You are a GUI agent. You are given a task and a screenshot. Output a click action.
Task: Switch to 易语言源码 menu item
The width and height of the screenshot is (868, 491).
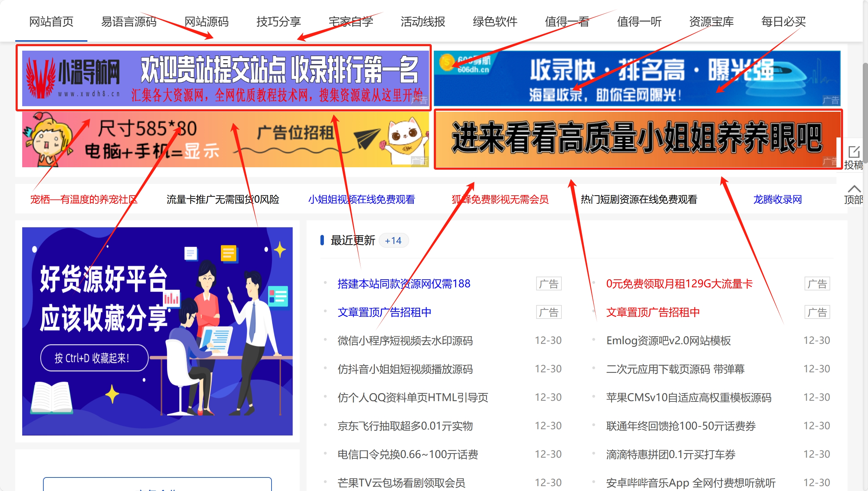click(129, 22)
